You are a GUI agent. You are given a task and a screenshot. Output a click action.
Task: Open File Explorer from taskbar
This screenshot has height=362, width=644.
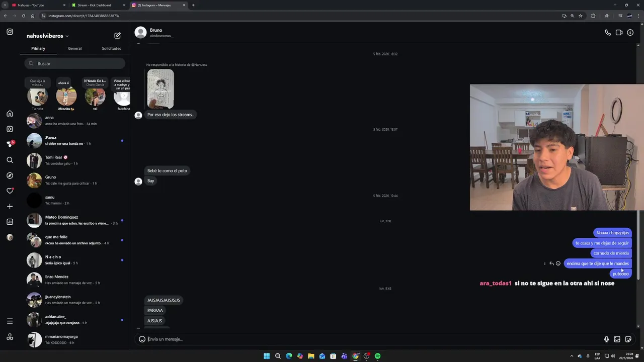[x=311, y=356]
